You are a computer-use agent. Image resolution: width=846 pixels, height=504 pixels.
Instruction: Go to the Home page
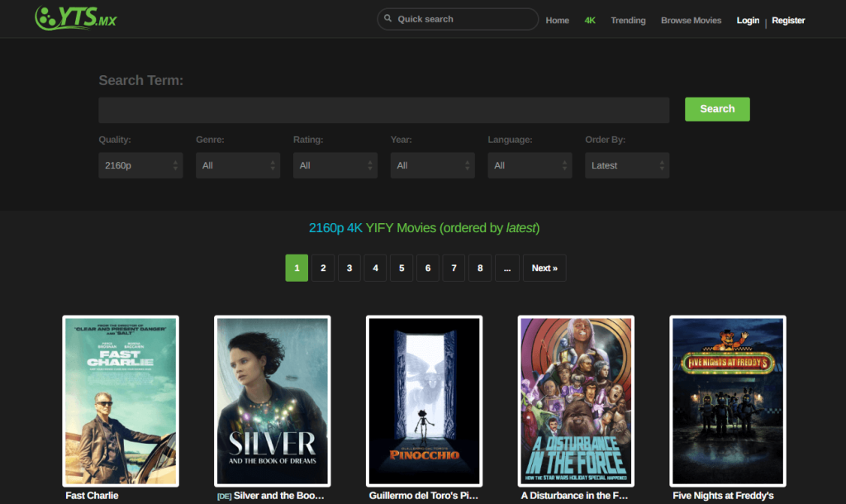[x=557, y=21]
